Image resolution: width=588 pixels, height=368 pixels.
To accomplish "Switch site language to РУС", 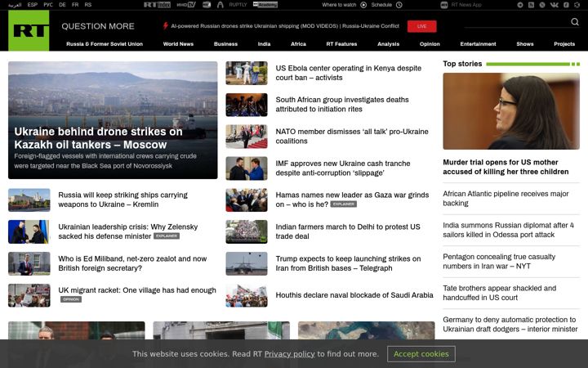I will click(48, 5).
